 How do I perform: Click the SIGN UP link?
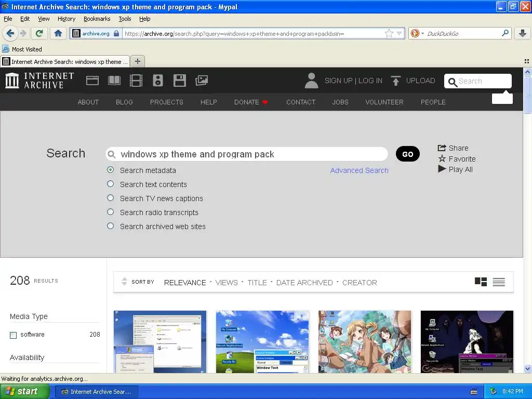(338, 81)
